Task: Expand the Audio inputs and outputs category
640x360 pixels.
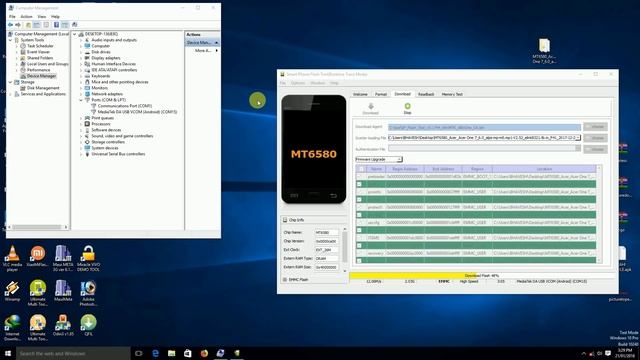Action: click(81, 40)
